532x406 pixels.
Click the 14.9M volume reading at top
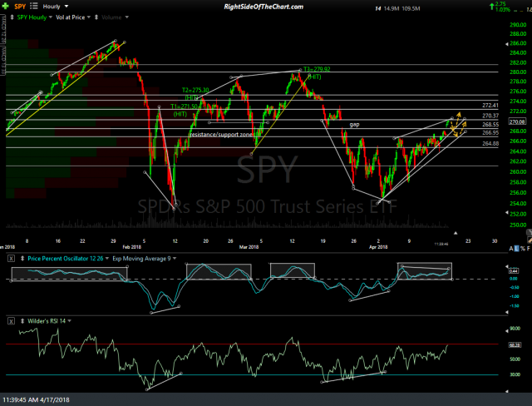392,8
